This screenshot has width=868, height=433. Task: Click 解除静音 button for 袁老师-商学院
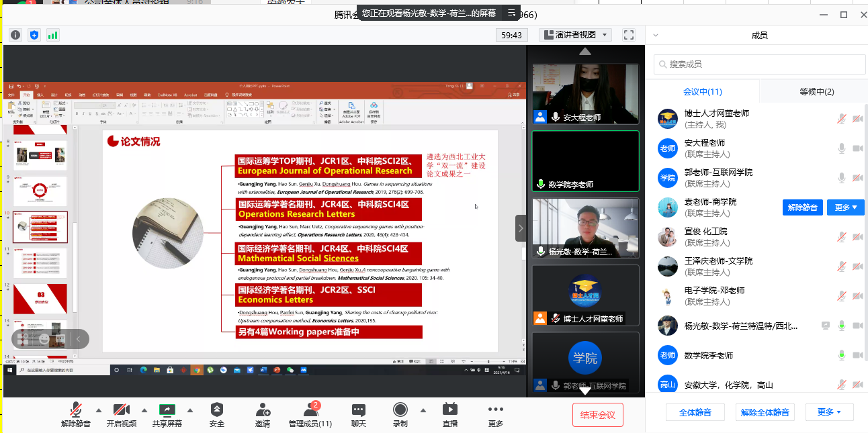pos(802,207)
